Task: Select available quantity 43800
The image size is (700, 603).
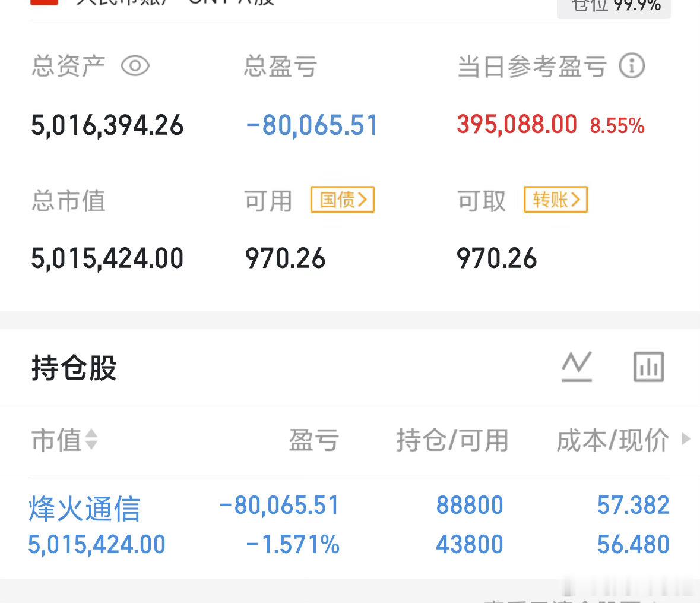Action: tap(470, 545)
